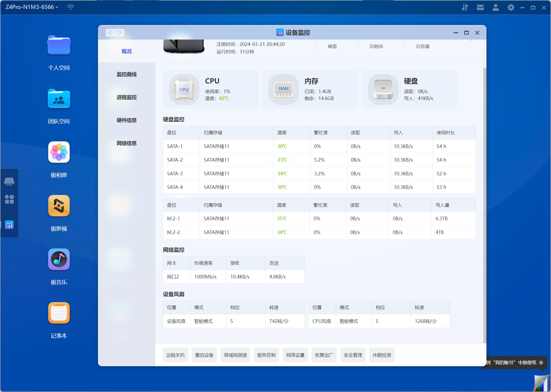
Task: Click the 局域网测速 button
Action: point(235,355)
